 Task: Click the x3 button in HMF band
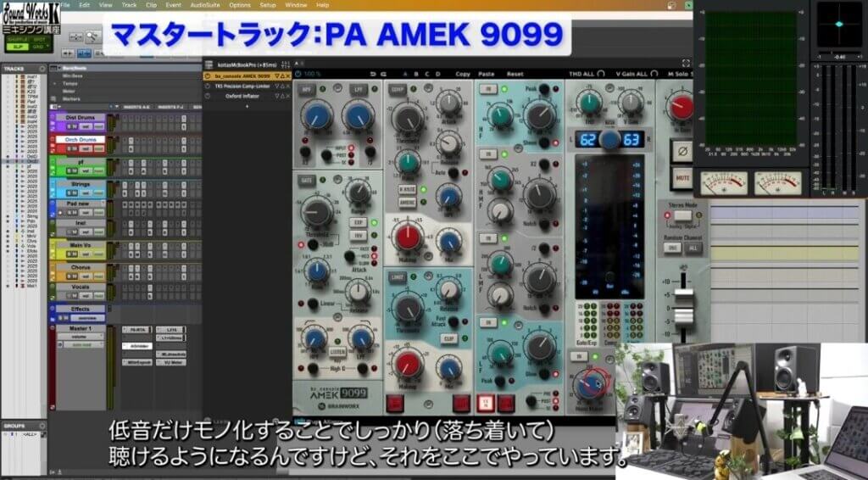(545, 165)
